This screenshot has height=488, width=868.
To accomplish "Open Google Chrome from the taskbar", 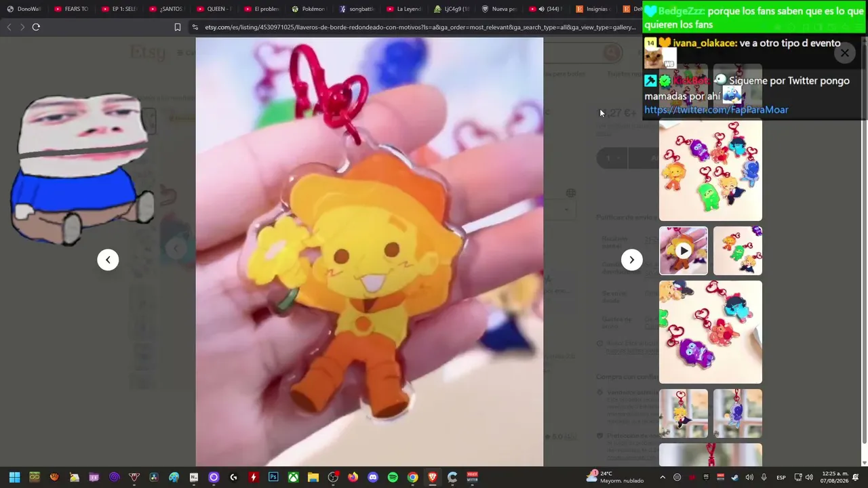I will (x=412, y=477).
